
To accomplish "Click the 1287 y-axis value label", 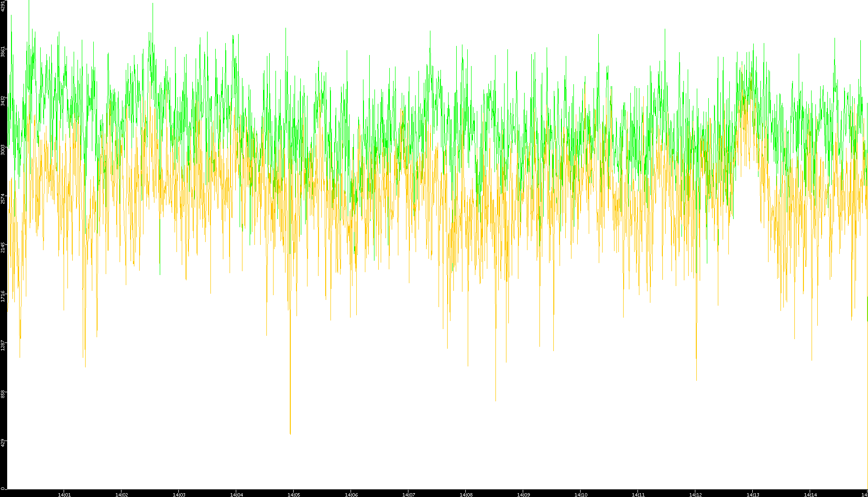I will pyautogui.click(x=3, y=344).
